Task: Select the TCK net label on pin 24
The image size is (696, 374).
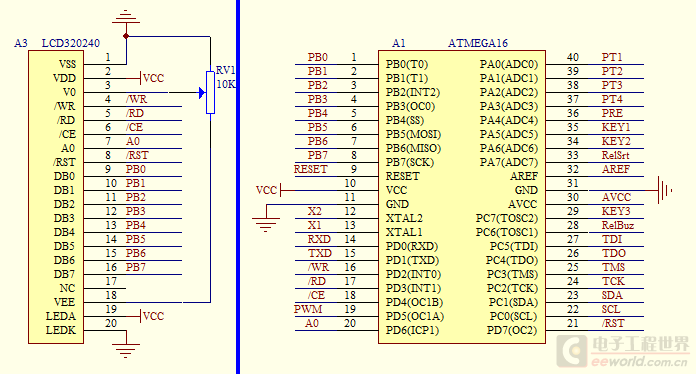Action: [x=613, y=281]
